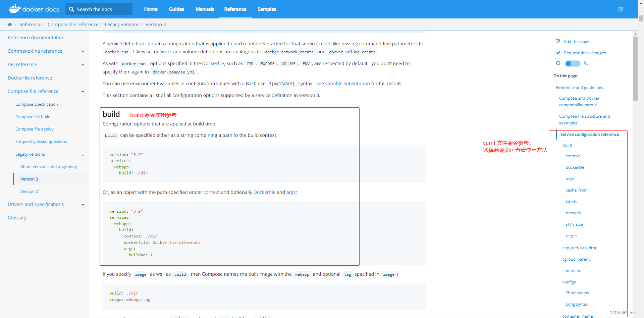The height and width of the screenshot is (318, 644).
Task: Jump to shm_size in page contents
Action: [574, 224]
